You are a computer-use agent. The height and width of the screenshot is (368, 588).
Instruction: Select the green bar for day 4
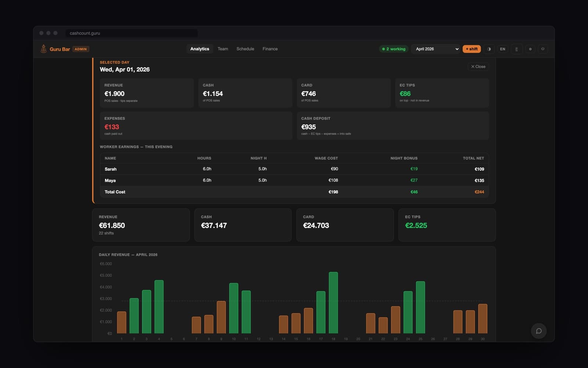pos(159,307)
